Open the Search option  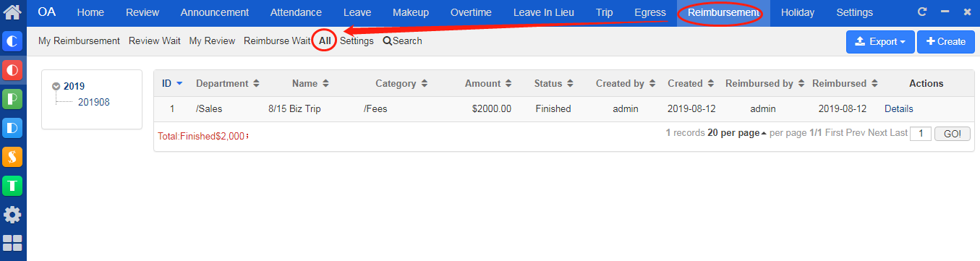[403, 41]
